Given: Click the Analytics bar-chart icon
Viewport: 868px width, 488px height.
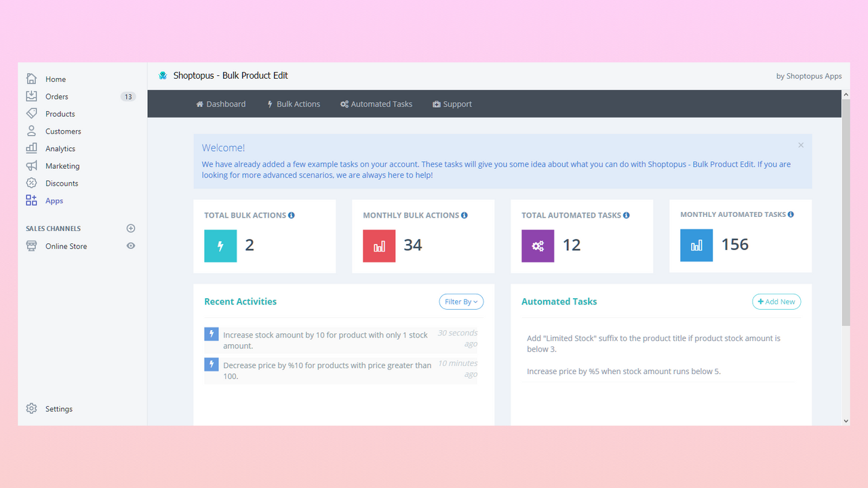Looking at the screenshot, I should click(x=31, y=148).
